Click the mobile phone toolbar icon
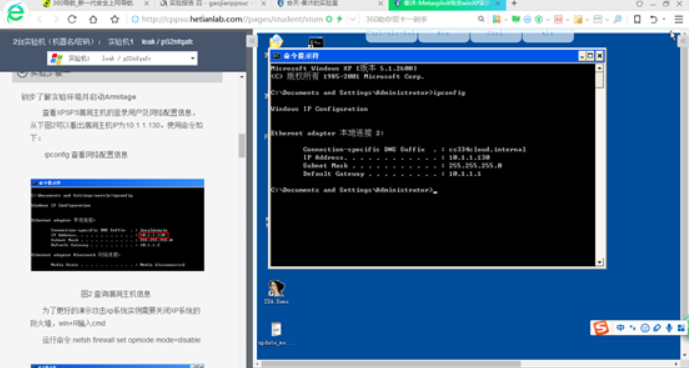This screenshot has height=368, width=690. 637,19
